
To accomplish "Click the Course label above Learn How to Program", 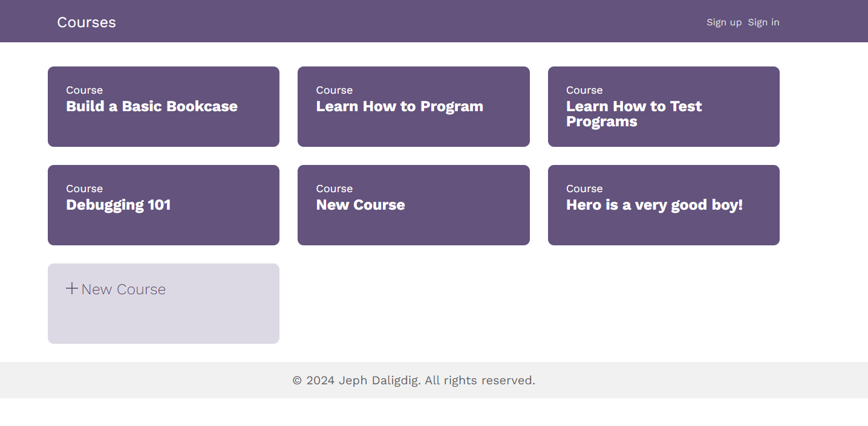I will click(x=334, y=90).
